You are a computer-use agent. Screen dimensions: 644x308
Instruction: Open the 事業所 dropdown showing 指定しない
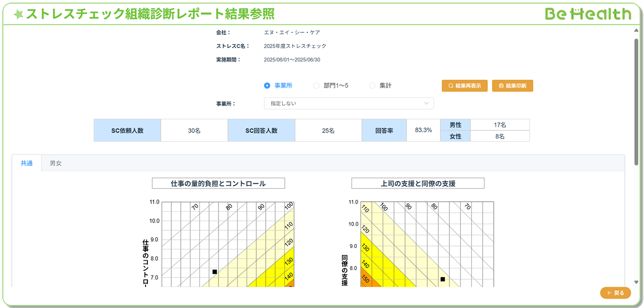349,103
